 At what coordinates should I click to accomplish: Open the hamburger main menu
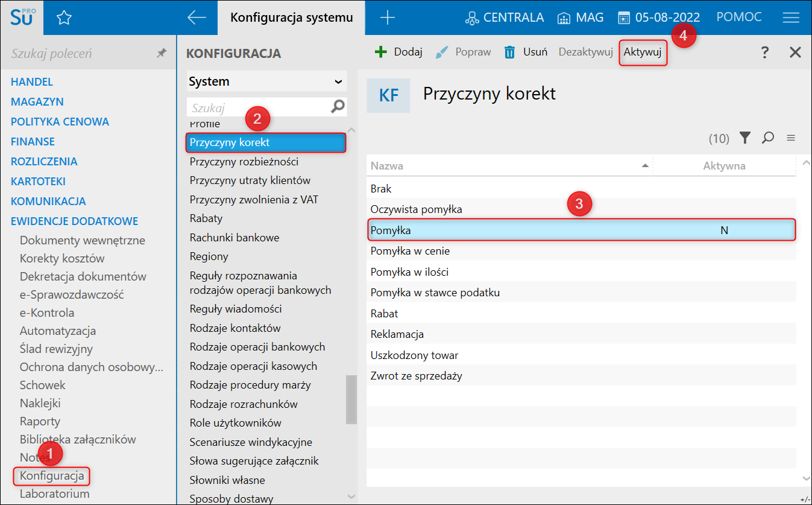791,17
